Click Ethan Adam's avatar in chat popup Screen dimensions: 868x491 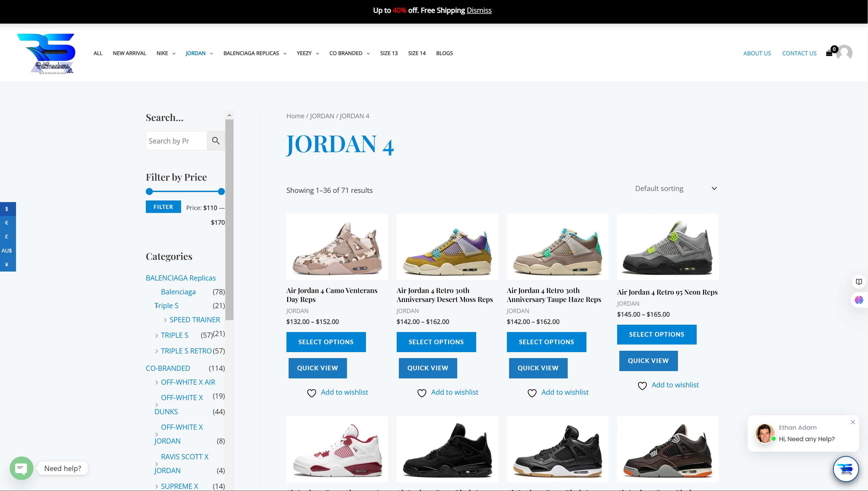tap(765, 433)
